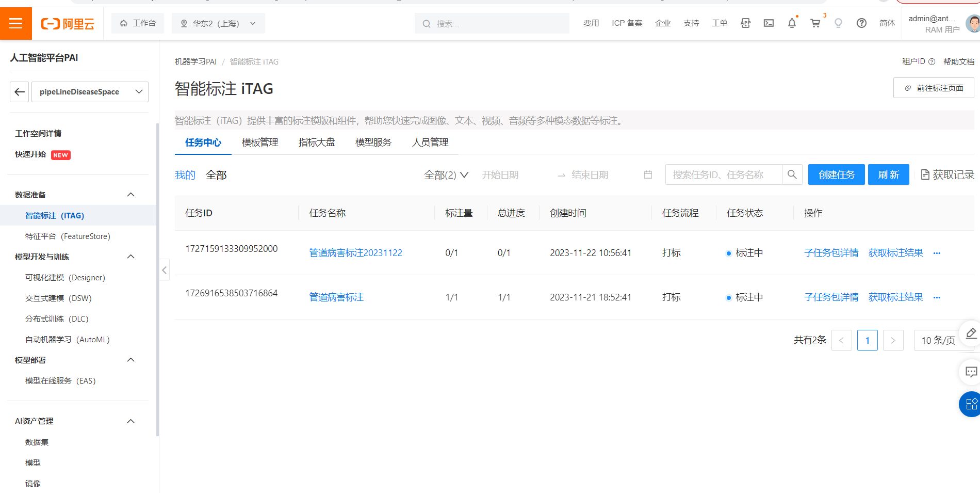
Task: Open more actions for task 管道病害标注20231122
Action: pyautogui.click(x=937, y=253)
